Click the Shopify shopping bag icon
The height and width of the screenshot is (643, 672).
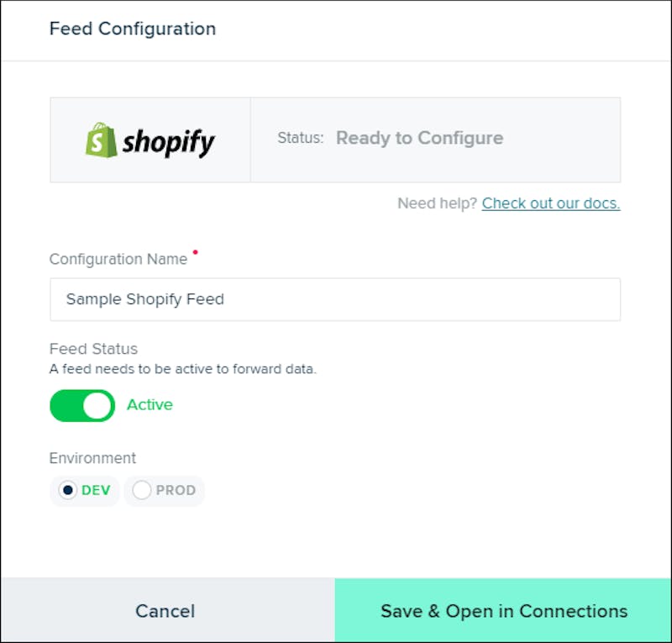pyautogui.click(x=101, y=140)
